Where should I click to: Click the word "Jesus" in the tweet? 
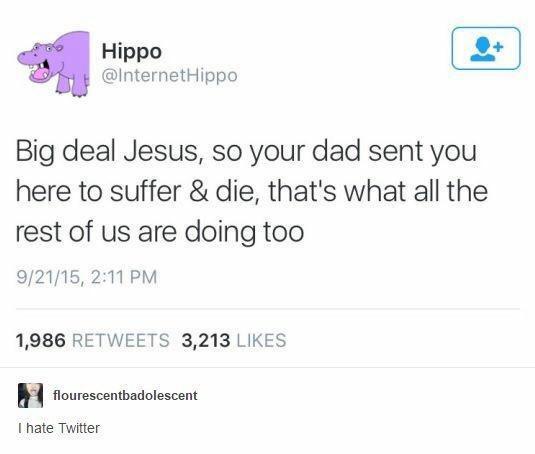click(x=161, y=151)
